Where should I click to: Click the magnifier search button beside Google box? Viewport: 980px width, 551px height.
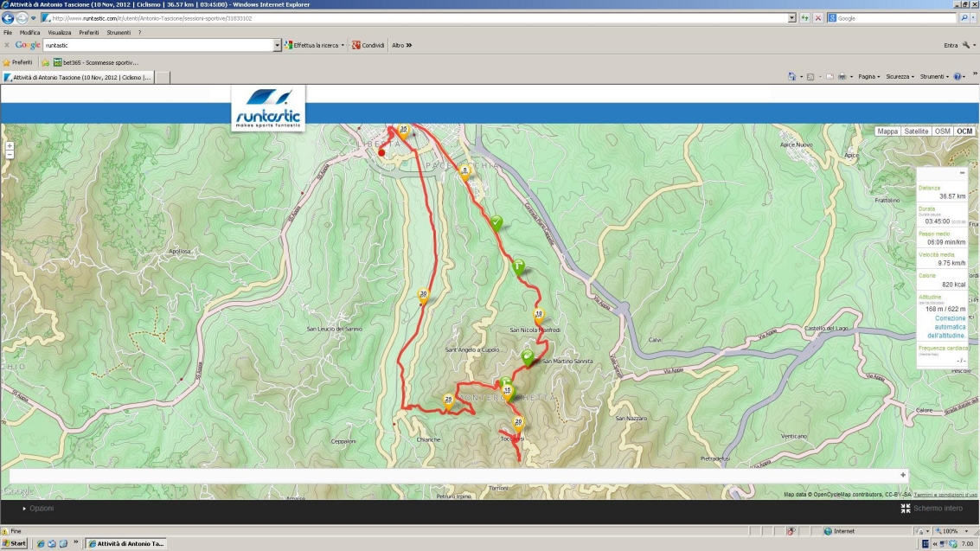pyautogui.click(x=964, y=18)
